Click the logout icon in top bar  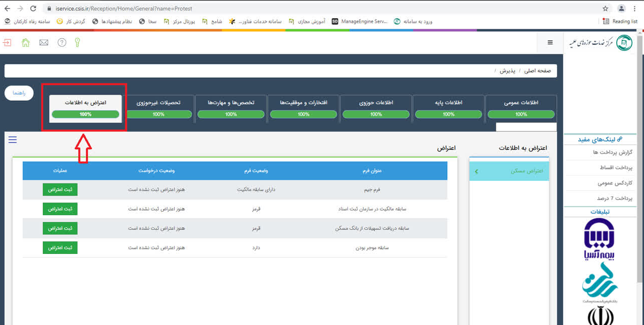[7, 43]
